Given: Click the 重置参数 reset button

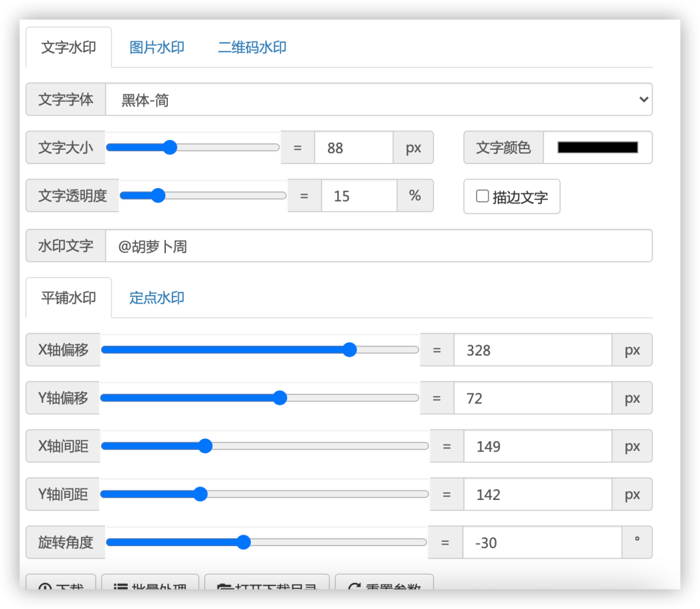Looking at the screenshot, I should (x=384, y=582).
